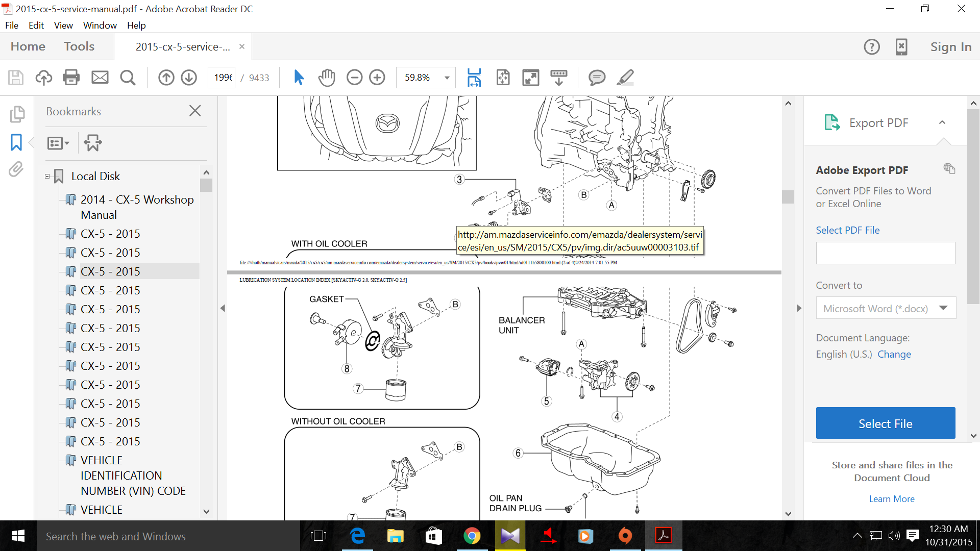This screenshot has width=980, height=551.
Task: Go to next page arrow
Action: [x=189, y=78]
